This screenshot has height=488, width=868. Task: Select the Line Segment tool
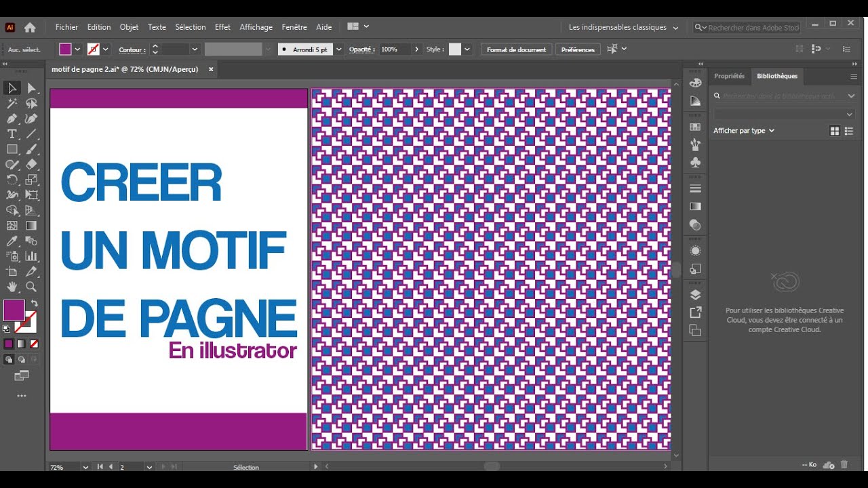pyautogui.click(x=31, y=134)
